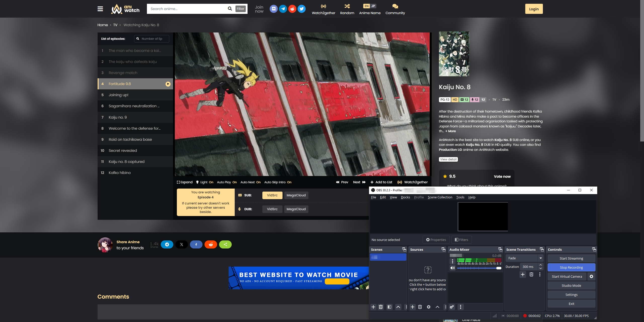Adjust the OBS audio volume slider
Screen dimensions: 644x322
point(479,268)
